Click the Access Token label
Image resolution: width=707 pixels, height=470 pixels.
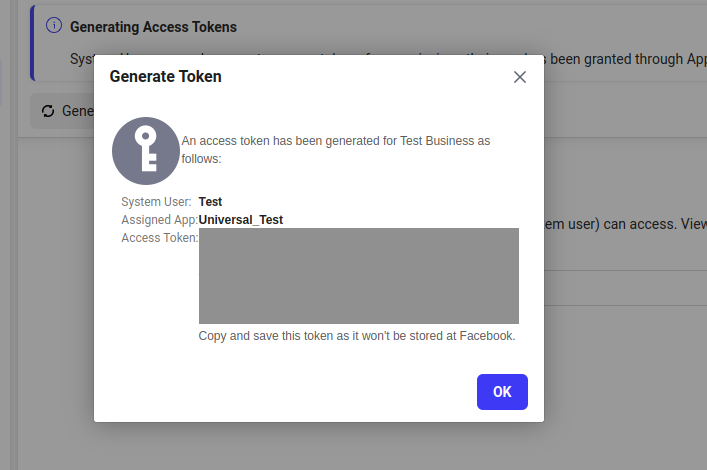pos(159,238)
